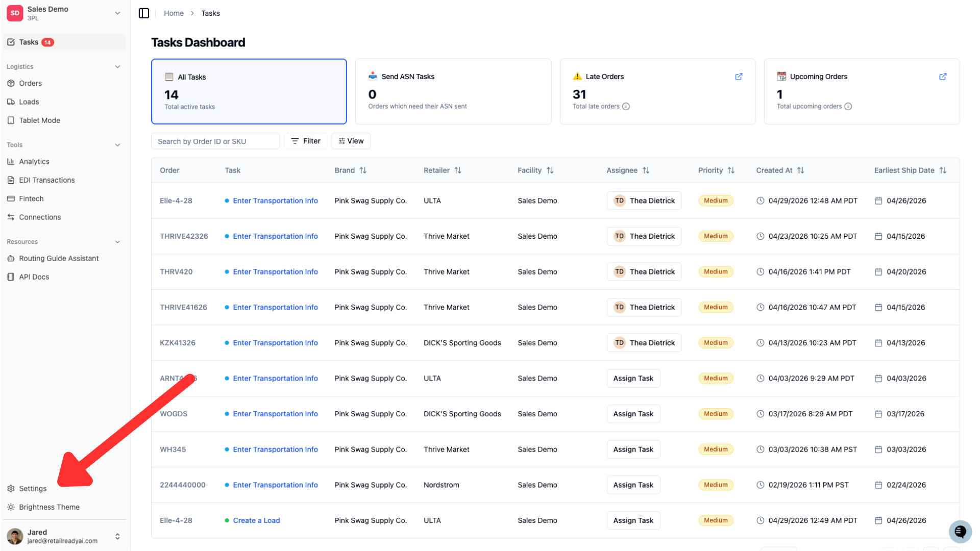This screenshot has height=551, width=980.
Task: Collapse the Tools section
Action: (117, 145)
